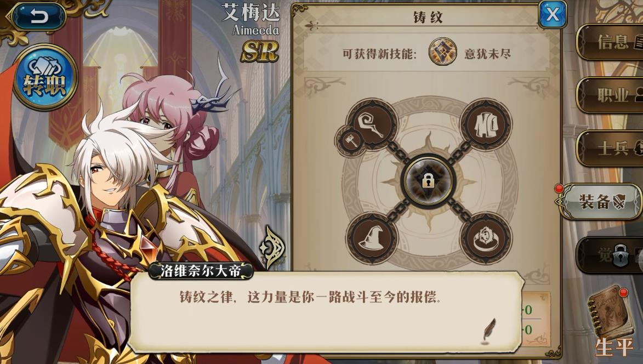Tap the 意犹未尽 skill icon
Screen dimensions: 643x364
pos(442,52)
